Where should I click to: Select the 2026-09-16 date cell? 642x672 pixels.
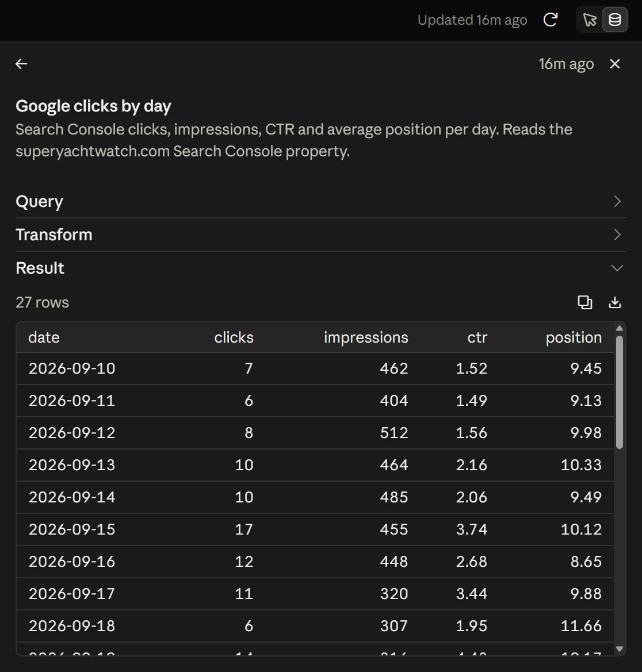[71, 562]
